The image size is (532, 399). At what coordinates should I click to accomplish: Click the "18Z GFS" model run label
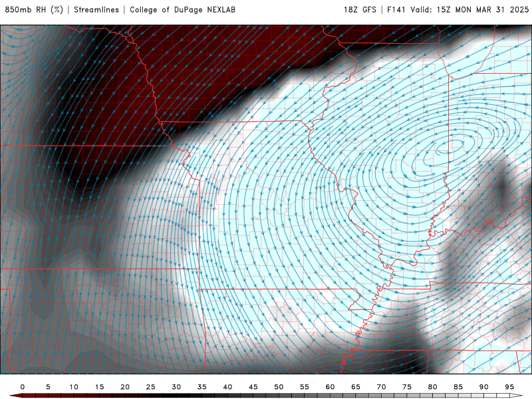point(360,9)
